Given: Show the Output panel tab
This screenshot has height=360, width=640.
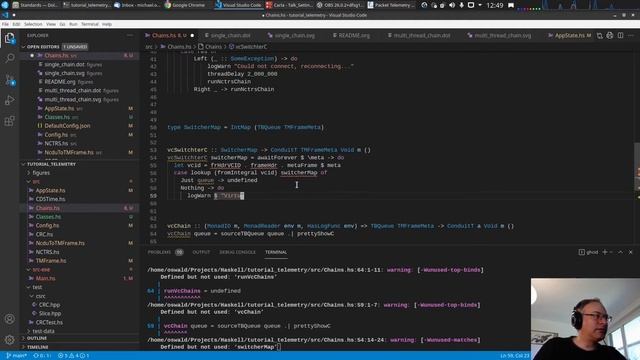Looking at the screenshot, I should (x=201, y=252).
